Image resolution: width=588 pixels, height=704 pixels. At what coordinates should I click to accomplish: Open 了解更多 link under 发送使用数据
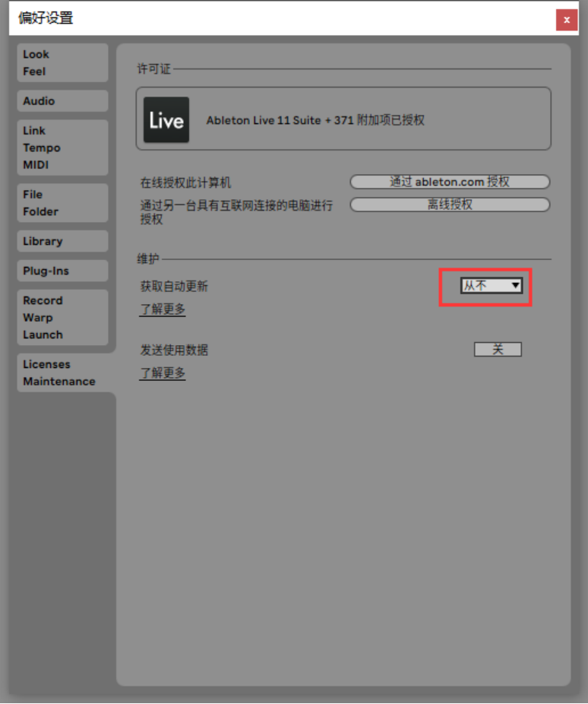pos(163,373)
